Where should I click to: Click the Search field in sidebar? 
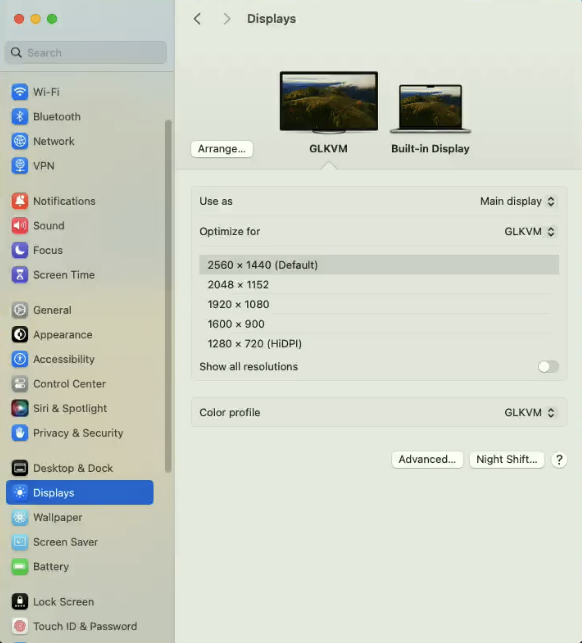[86, 52]
